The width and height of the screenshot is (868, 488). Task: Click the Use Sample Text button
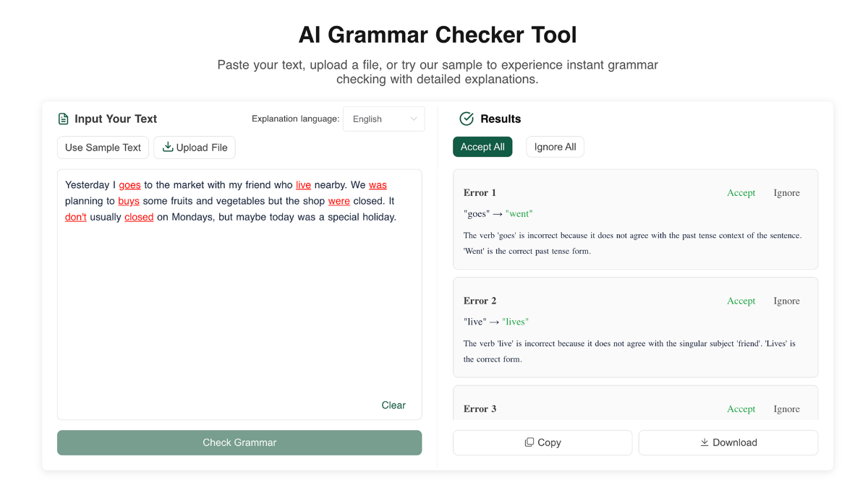(103, 147)
